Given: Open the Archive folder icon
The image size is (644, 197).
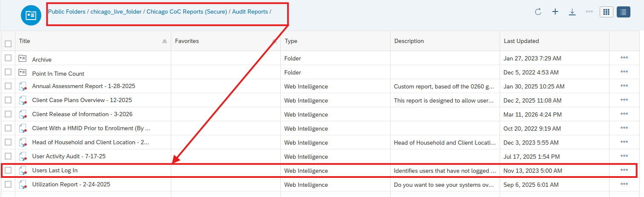Looking at the screenshot, I should (23, 59).
